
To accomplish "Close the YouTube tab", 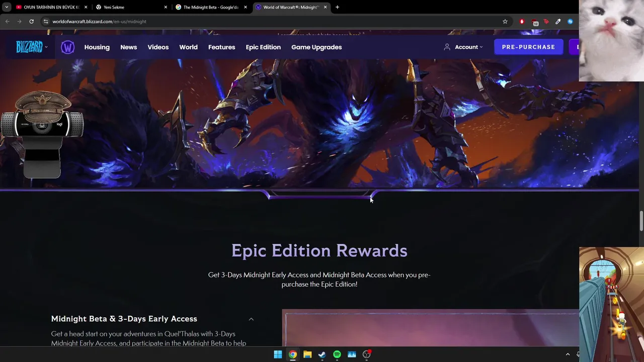I will (x=86, y=7).
